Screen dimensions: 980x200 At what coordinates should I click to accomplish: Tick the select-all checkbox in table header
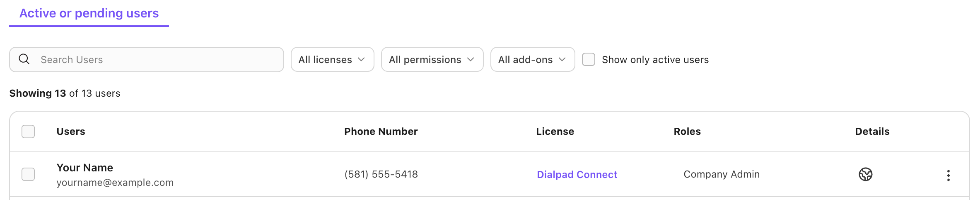(x=28, y=132)
